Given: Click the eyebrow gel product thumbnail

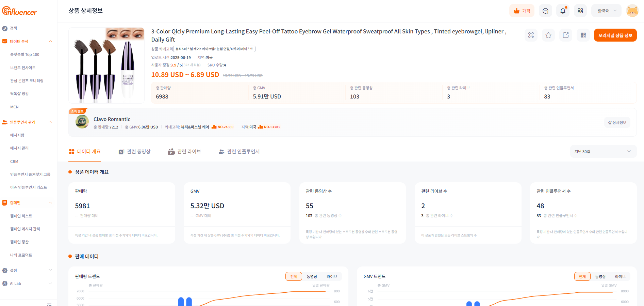Looking at the screenshot, I should [x=106, y=65].
